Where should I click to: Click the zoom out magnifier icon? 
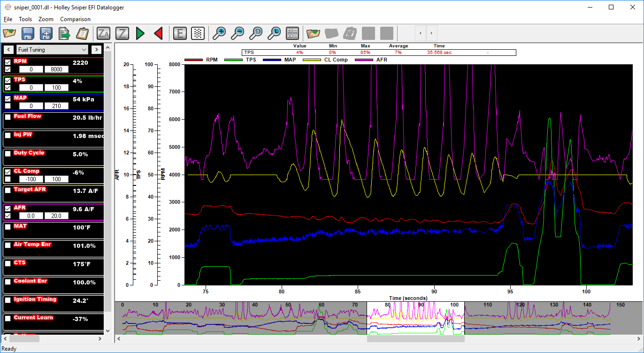pos(238,33)
